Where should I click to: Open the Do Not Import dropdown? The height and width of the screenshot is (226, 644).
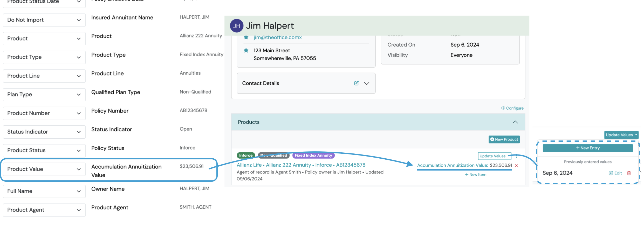click(x=44, y=20)
